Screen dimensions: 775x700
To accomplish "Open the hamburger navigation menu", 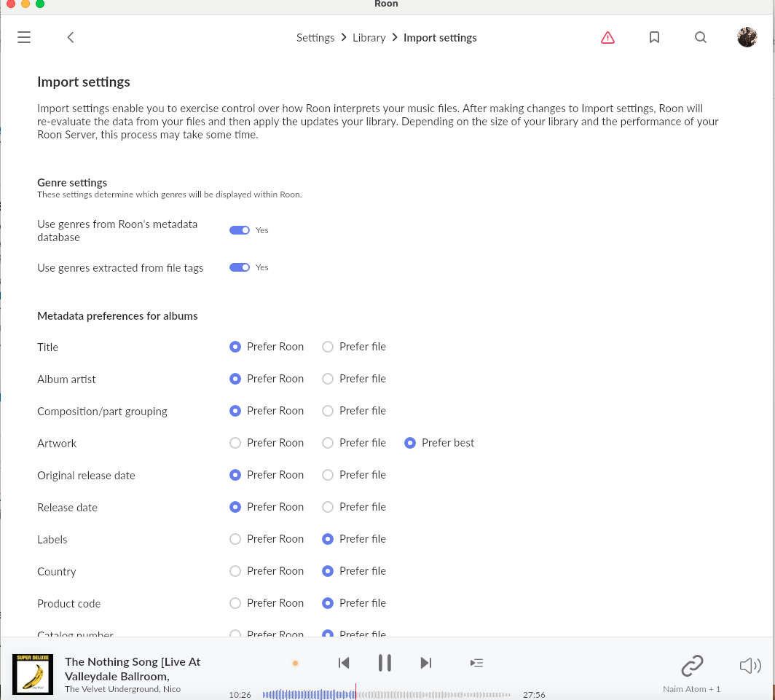I will [24, 37].
